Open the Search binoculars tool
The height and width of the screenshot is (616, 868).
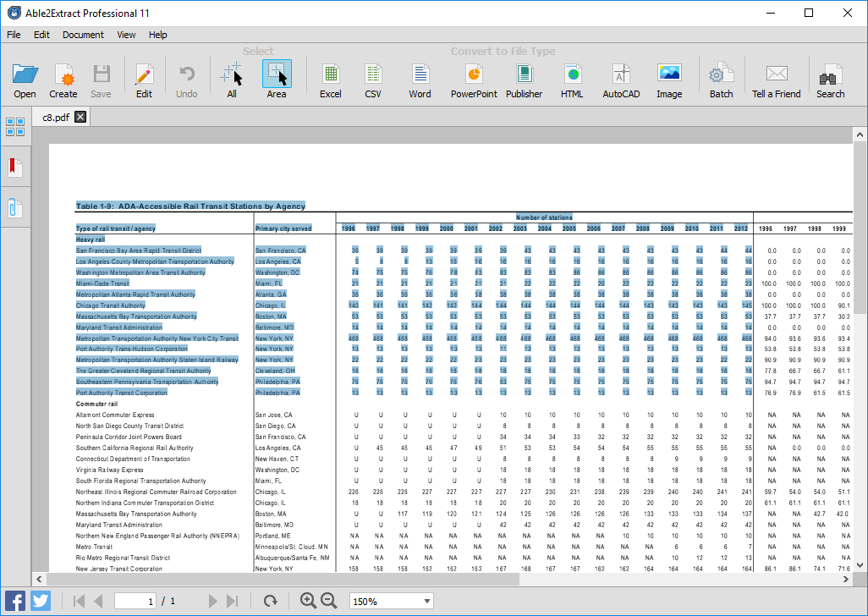(x=831, y=80)
